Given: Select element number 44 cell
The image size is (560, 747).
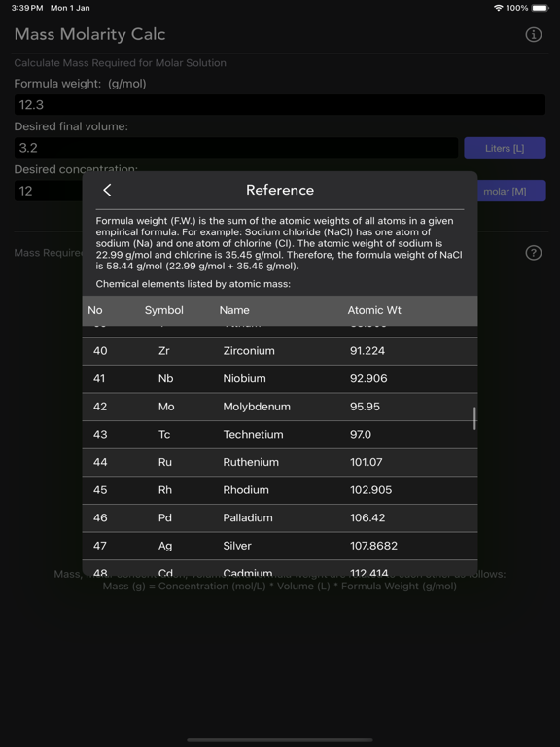Looking at the screenshot, I should pos(100,462).
